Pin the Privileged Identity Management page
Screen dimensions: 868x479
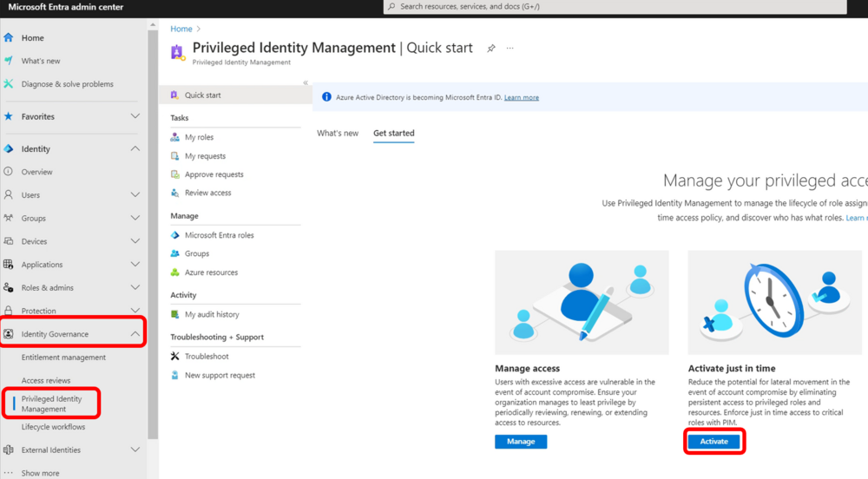click(x=491, y=48)
